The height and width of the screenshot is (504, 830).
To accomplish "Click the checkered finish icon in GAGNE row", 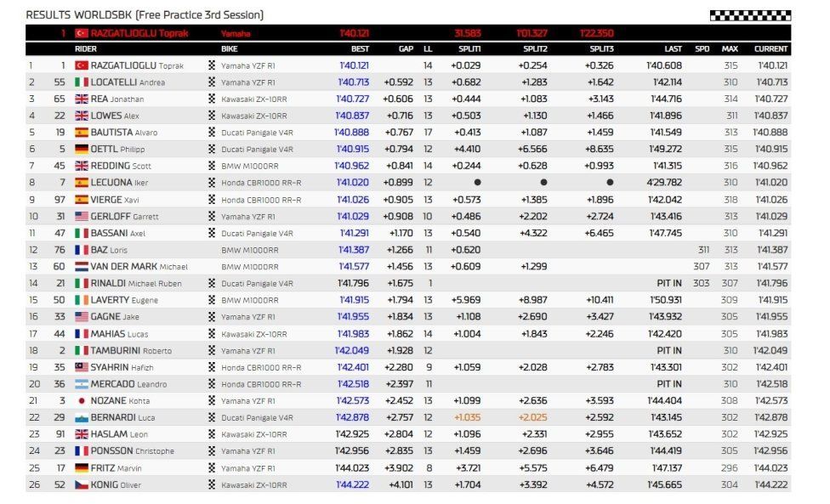I will [212, 317].
